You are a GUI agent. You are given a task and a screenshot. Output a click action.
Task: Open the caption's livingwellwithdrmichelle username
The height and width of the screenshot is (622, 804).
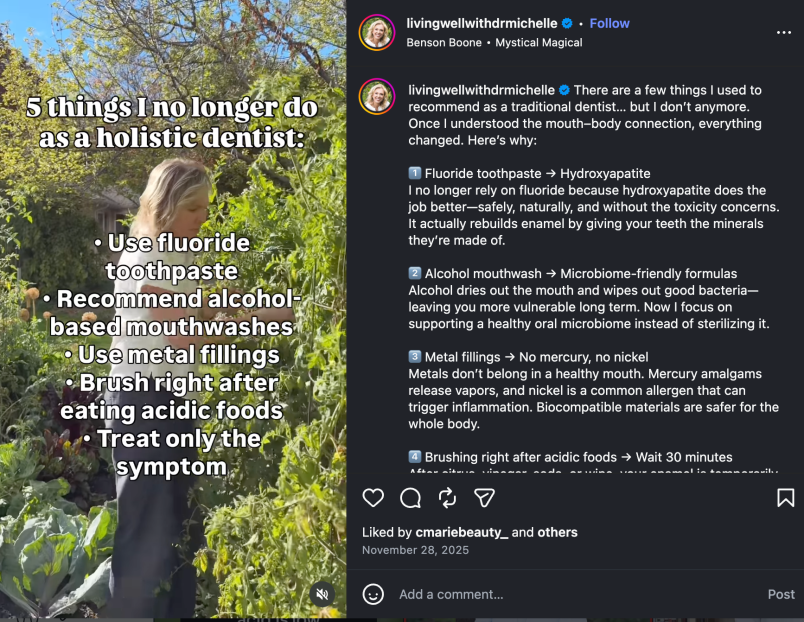(x=482, y=90)
